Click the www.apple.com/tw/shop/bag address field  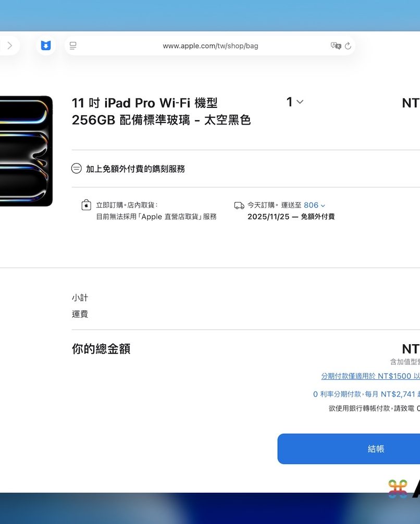(211, 46)
